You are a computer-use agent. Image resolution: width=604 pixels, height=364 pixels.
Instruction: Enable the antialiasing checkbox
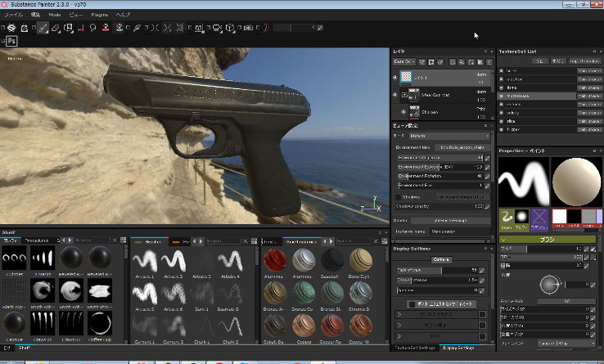point(482,314)
